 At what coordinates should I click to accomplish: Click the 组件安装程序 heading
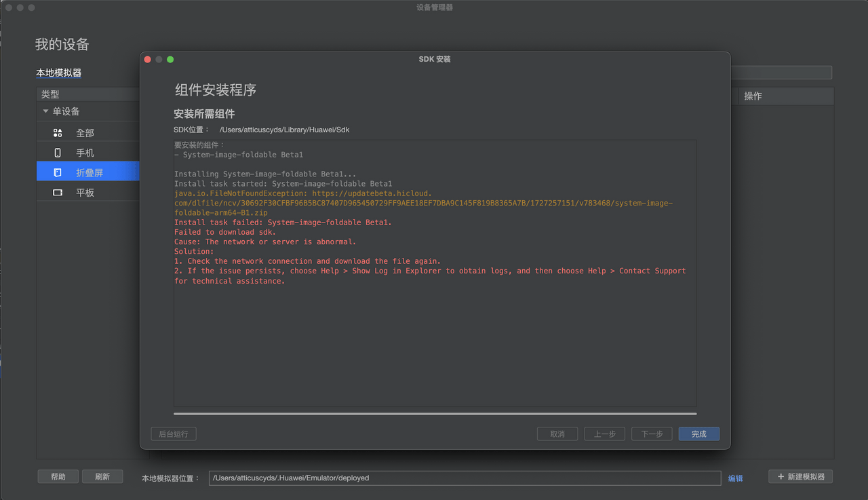(x=216, y=90)
